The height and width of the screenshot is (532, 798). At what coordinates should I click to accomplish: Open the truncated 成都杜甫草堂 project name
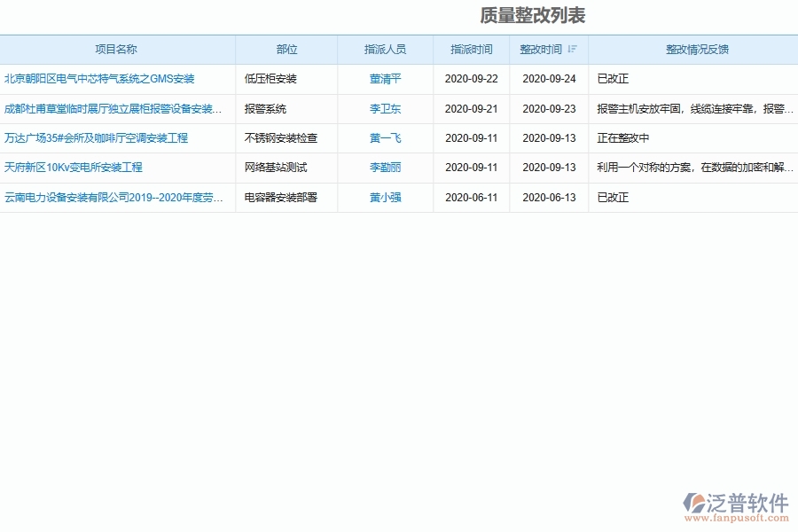tap(113, 108)
